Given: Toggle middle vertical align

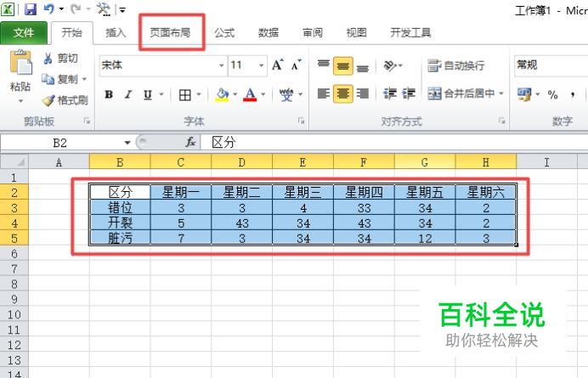Looking at the screenshot, I should click(342, 66).
